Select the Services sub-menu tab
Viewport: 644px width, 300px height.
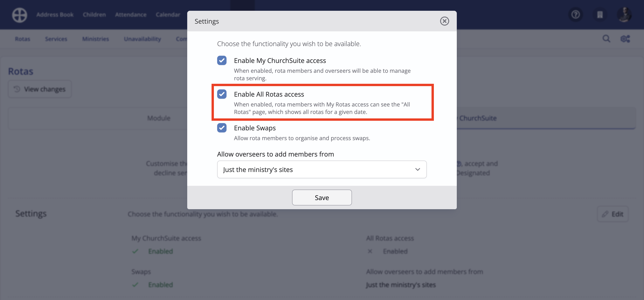(56, 39)
